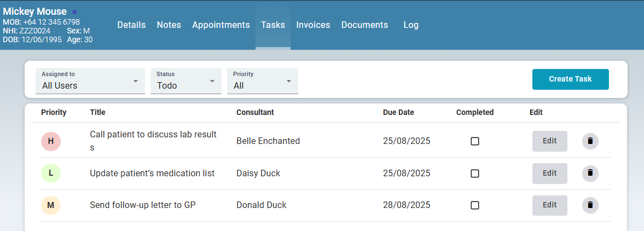The image size is (644, 231).
Task: Click the medium priority 'M' badge
Action: coord(51,205)
